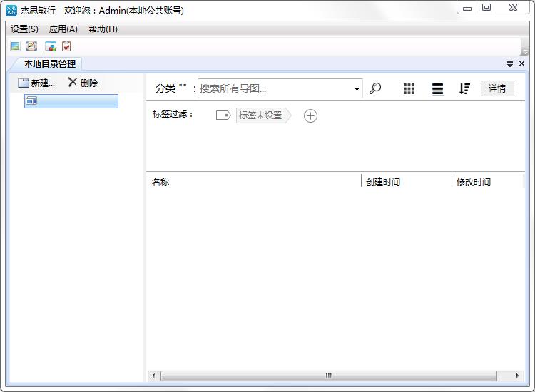Switch to list view icon
The image size is (535, 392).
(437, 88)
